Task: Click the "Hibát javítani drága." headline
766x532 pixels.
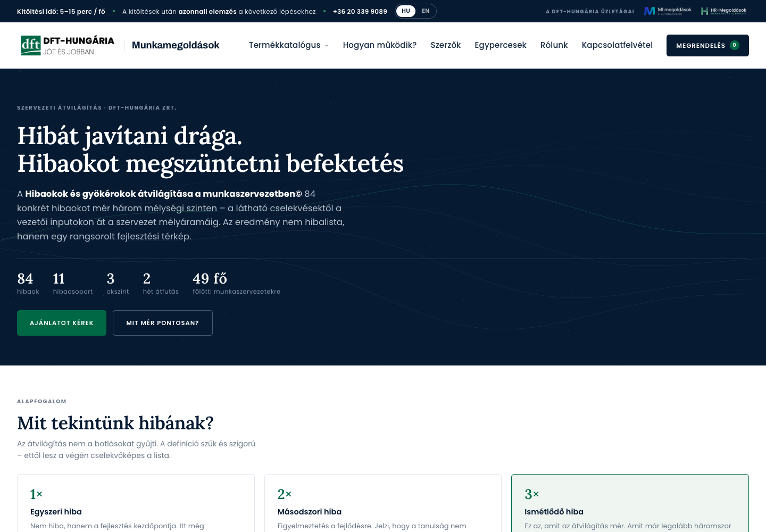Action: click(x=130, y=136)
